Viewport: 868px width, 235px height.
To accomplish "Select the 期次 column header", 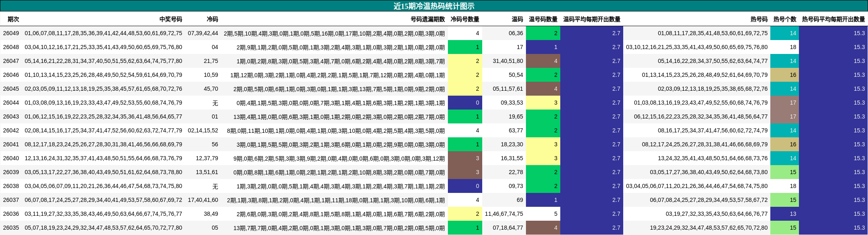I will click(13, 19).
